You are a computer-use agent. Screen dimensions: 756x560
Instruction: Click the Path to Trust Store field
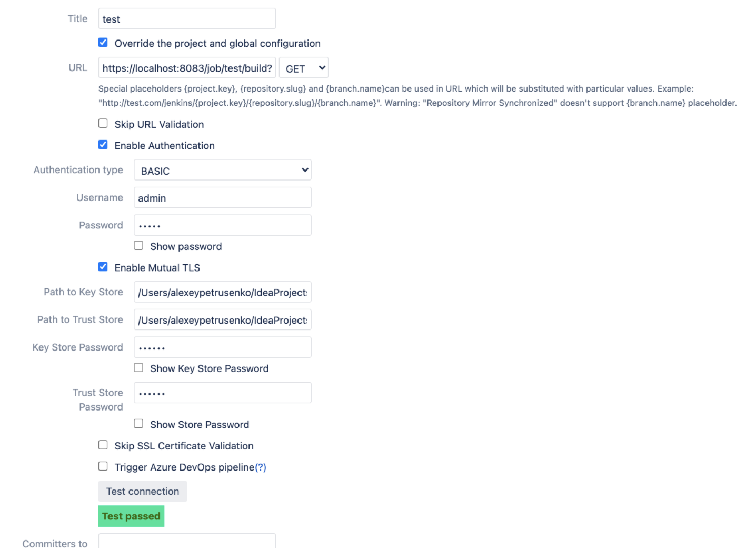222,320
